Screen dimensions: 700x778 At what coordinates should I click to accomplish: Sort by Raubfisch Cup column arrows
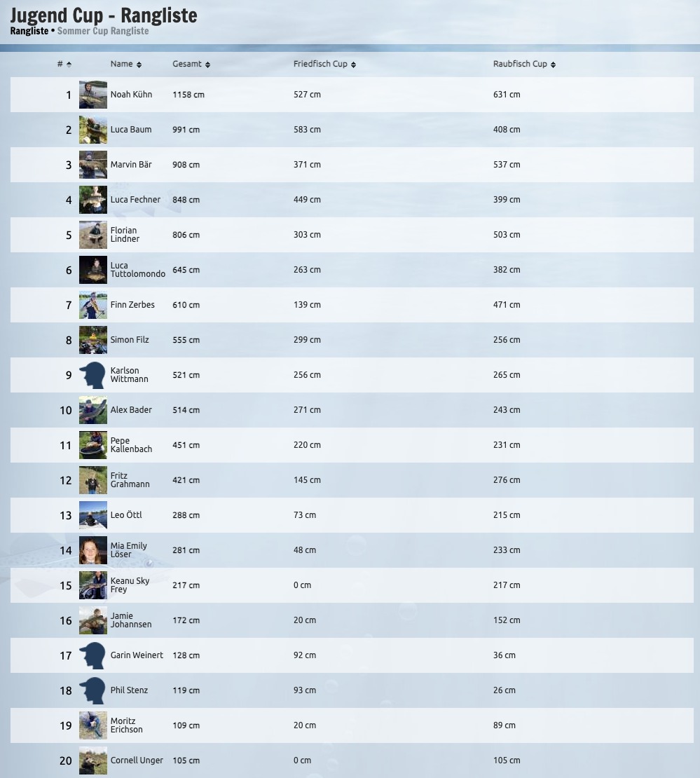tap(553, 64)
